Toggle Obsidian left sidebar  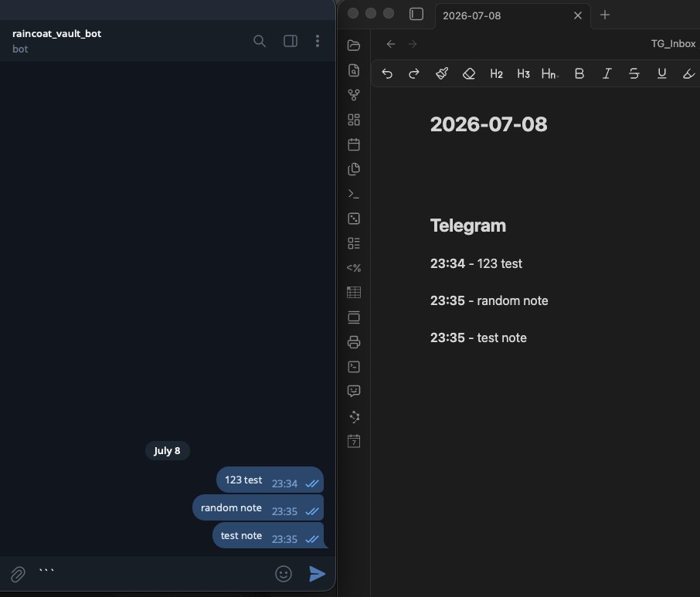(416, 14)
